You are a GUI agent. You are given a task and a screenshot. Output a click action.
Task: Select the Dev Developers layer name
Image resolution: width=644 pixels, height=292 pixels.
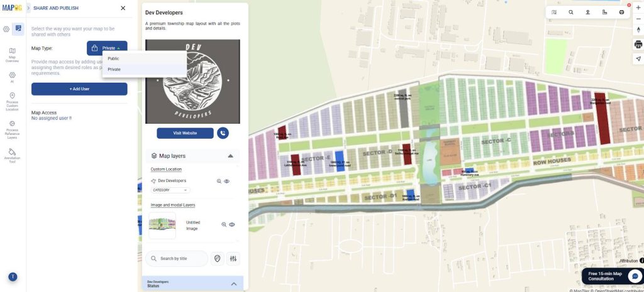pyautogui.click(x=172, y=181)
